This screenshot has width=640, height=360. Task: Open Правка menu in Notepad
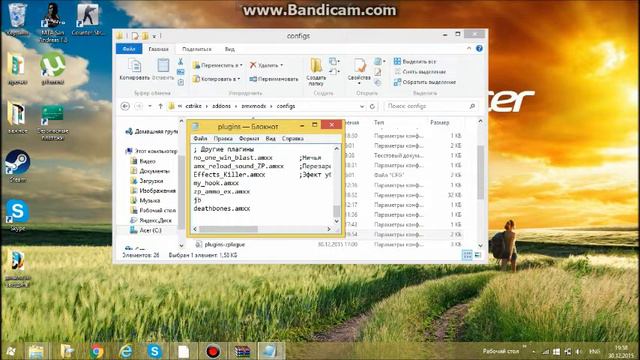pyautogui.click(x=223, y=138)
